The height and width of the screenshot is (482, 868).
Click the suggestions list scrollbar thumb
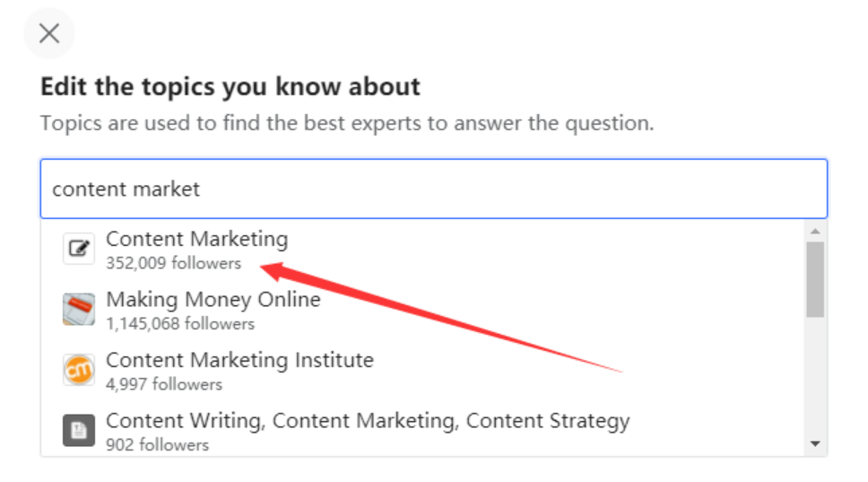coord(815,279)
